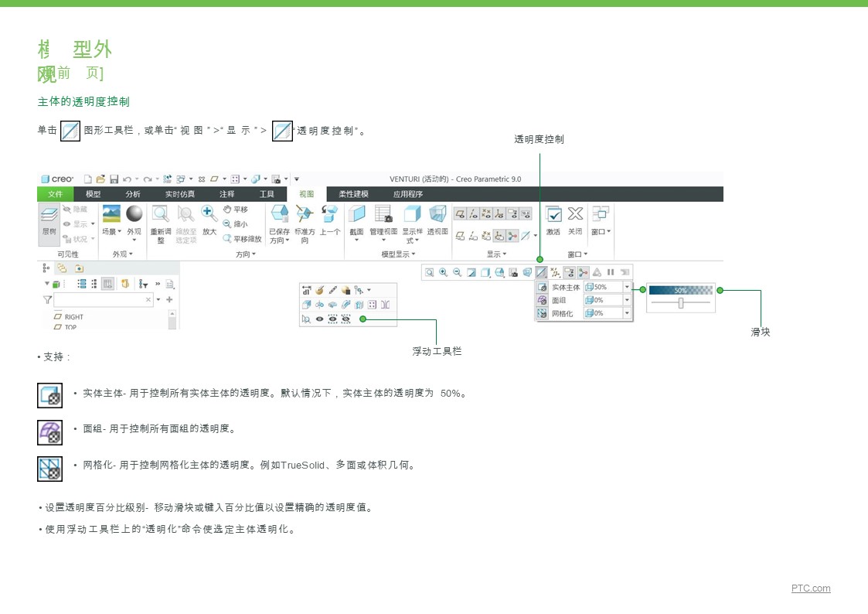Pause simulation in the graphics toolbar
868x614 pixels.
[x=611, y=272]
